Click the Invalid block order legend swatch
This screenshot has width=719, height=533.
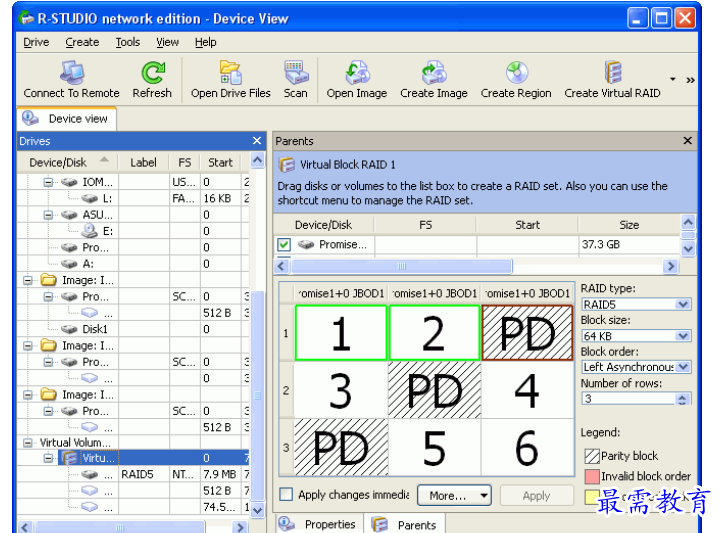(592, 476)
